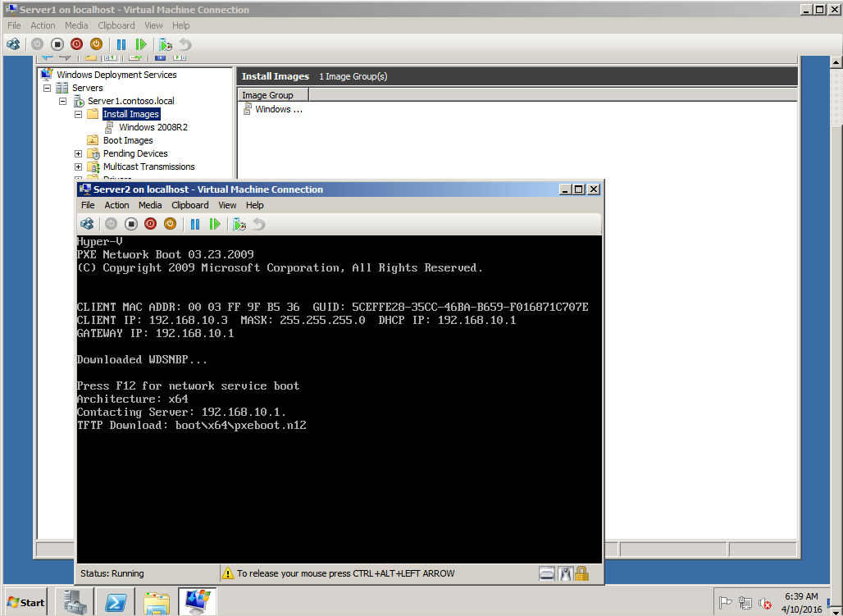Maximize the Server2 window
Image resolution: width=843 pixels, height=616 pixels.
[578, 189]
